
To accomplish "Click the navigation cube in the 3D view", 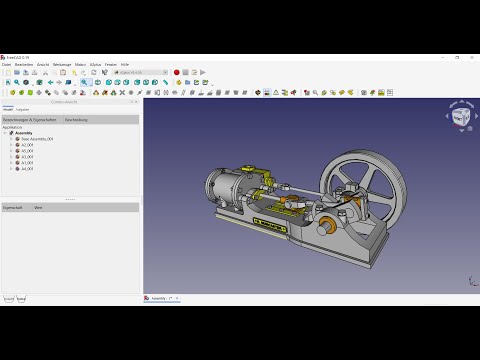I will [461, 116].
